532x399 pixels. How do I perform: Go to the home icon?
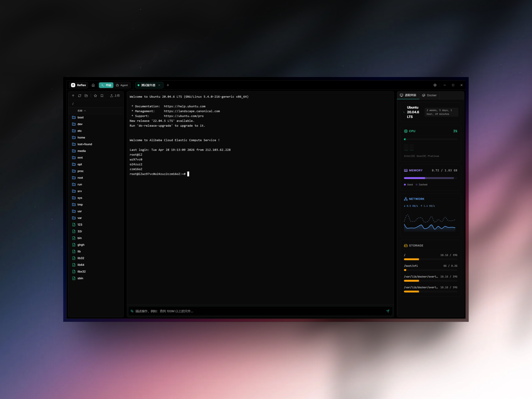point(93,85)
